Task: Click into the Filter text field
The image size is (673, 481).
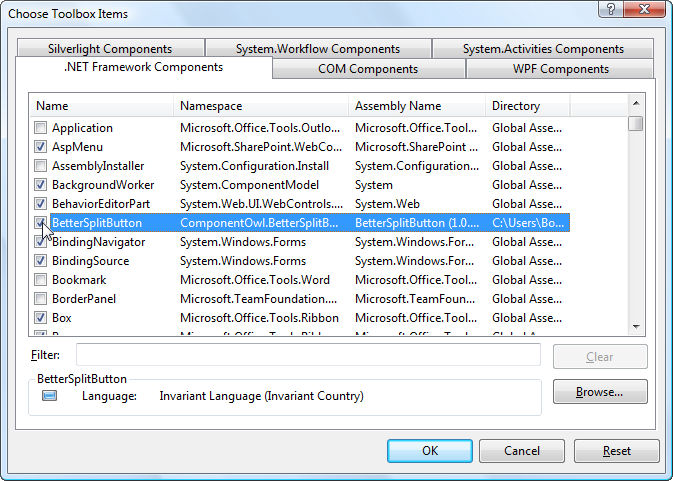Action: click(x=308, y=356)
